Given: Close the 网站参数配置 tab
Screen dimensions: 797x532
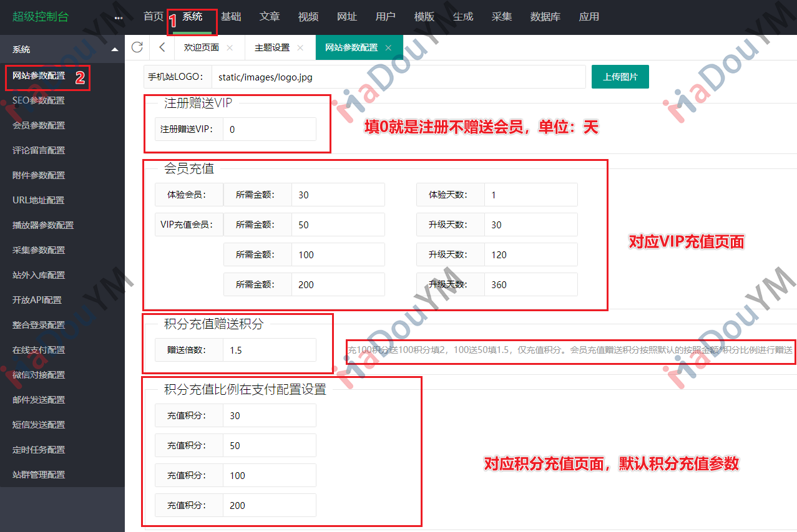Looking at the screenshot, I should (388, 48).
